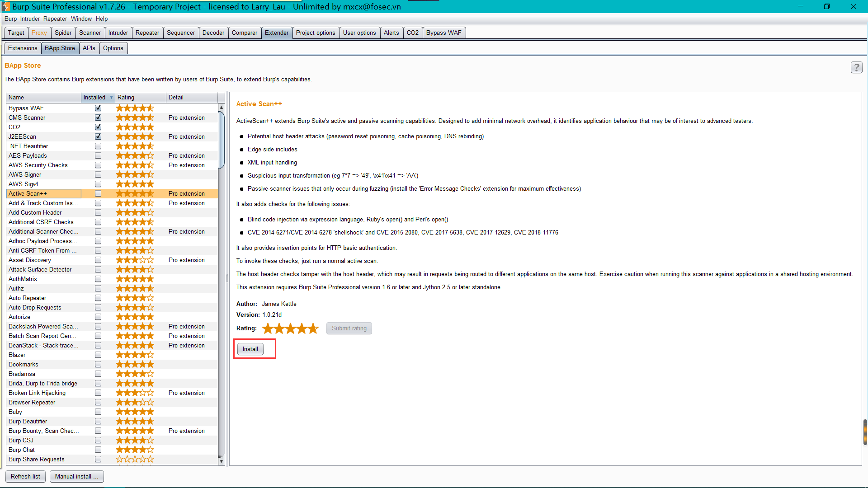Click the Asset Discovery star rating
Image resolution: width=868 pixels, height=488 pixels.
click(135, 260)
